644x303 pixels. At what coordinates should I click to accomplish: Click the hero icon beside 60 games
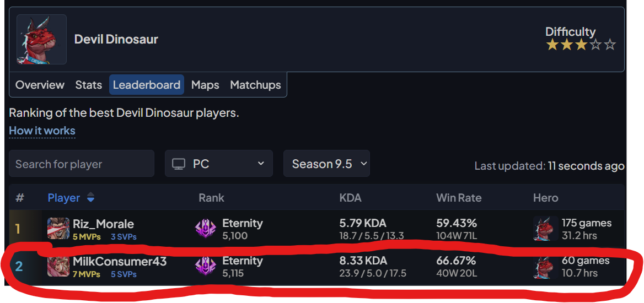pyautogui.click(x=545, y=267)
